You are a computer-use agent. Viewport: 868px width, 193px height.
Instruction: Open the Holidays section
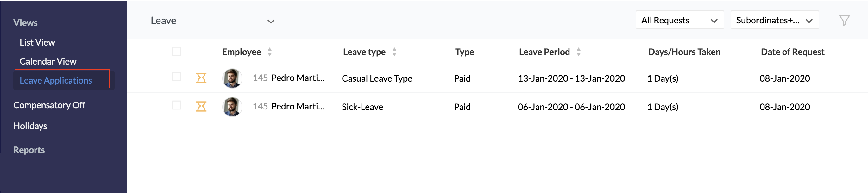click(x=30, y=126)
